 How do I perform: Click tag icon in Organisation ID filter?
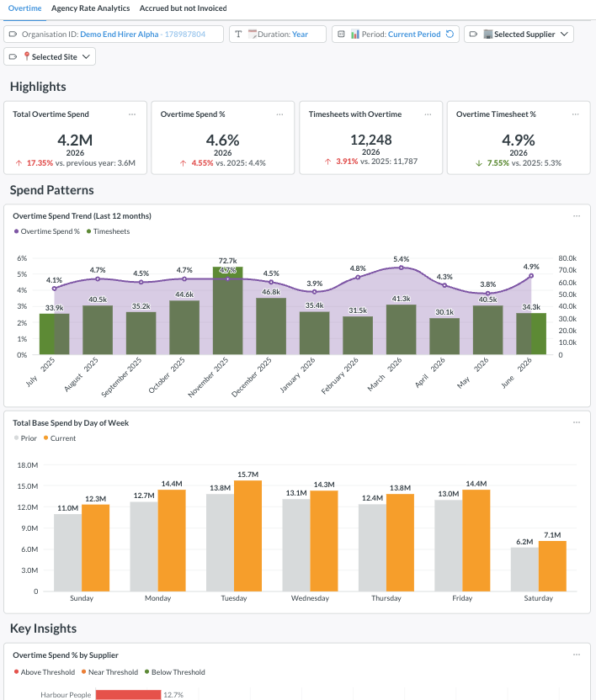[13, 34]
